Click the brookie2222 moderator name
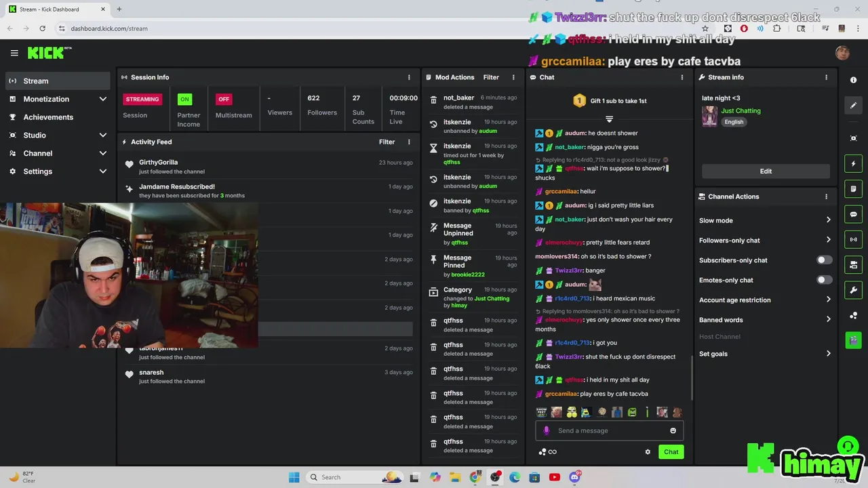 pyautogui.click(x=468, y=274)
